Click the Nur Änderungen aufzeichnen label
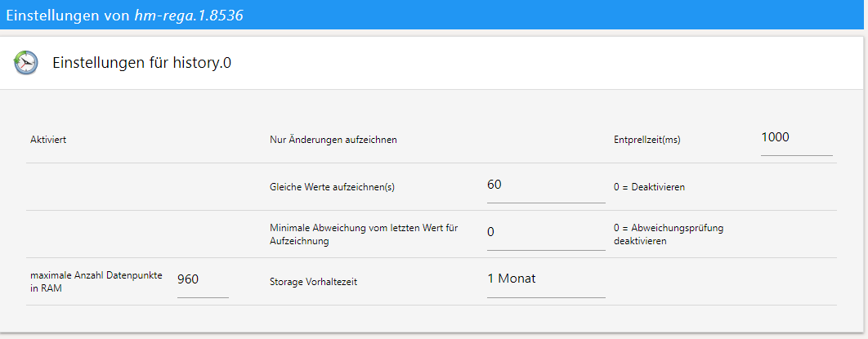 click(333, 140)
